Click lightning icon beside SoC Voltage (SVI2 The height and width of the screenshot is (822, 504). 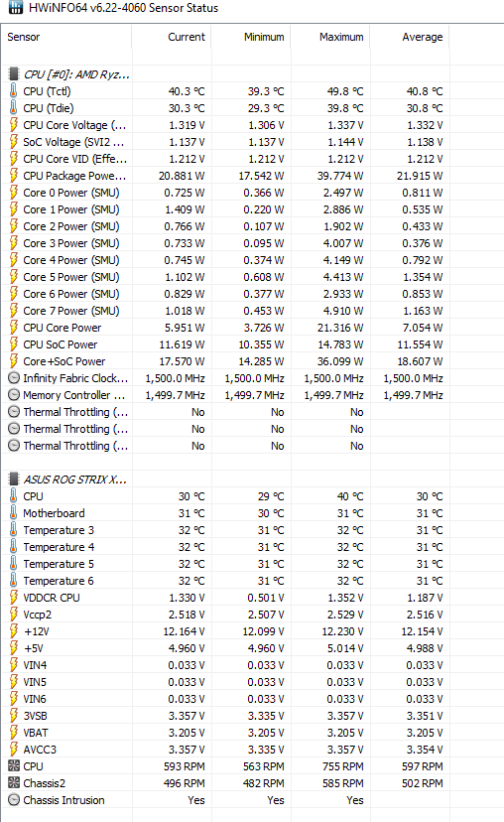(x=14, y=142)
